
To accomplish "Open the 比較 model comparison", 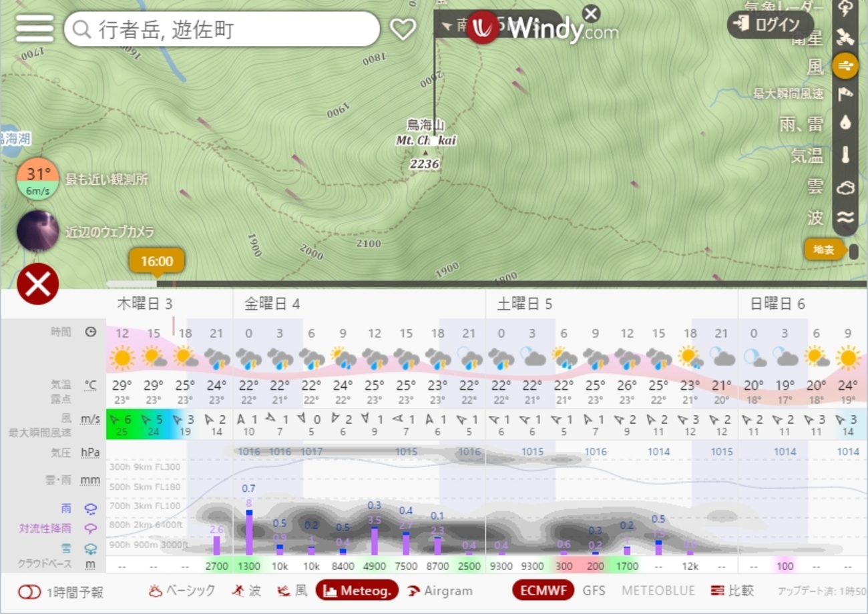I will (732, 591).
